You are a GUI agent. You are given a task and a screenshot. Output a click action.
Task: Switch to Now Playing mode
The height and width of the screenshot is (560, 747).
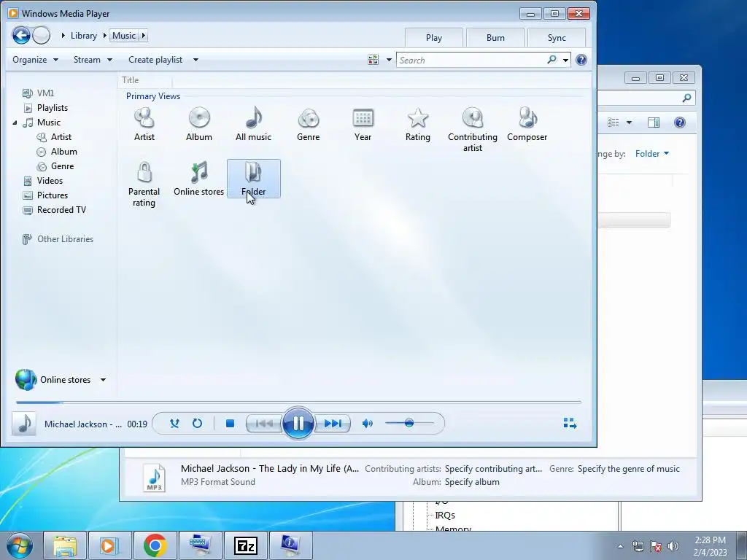570,424
